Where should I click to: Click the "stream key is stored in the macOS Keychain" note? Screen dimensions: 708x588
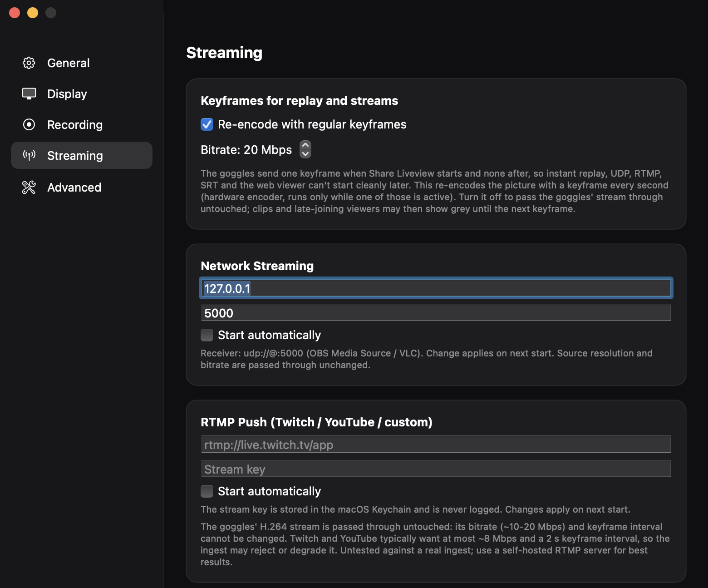pos(415,509)
